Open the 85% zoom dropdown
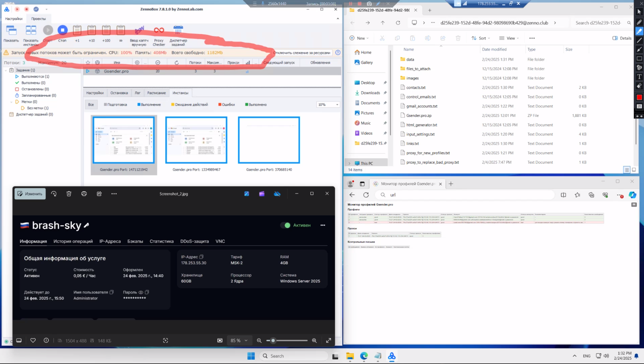 pyautogui.click(x=239, y=340)
